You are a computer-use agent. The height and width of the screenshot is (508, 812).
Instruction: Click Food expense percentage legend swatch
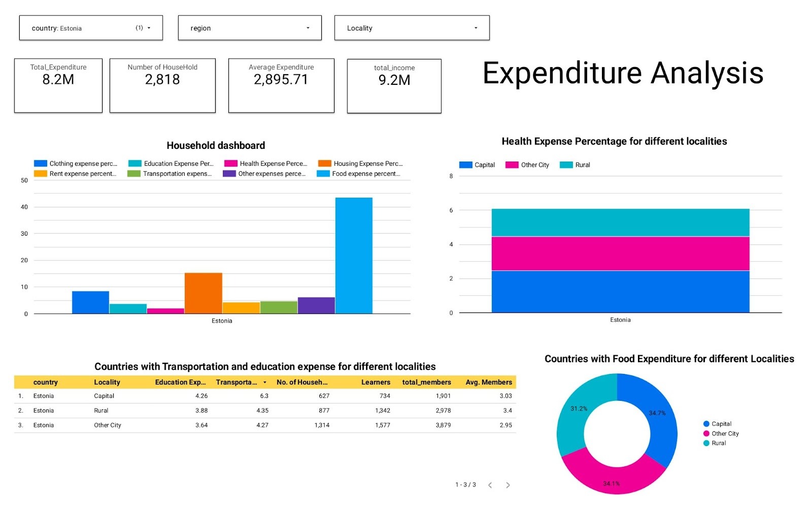(323, 174)
